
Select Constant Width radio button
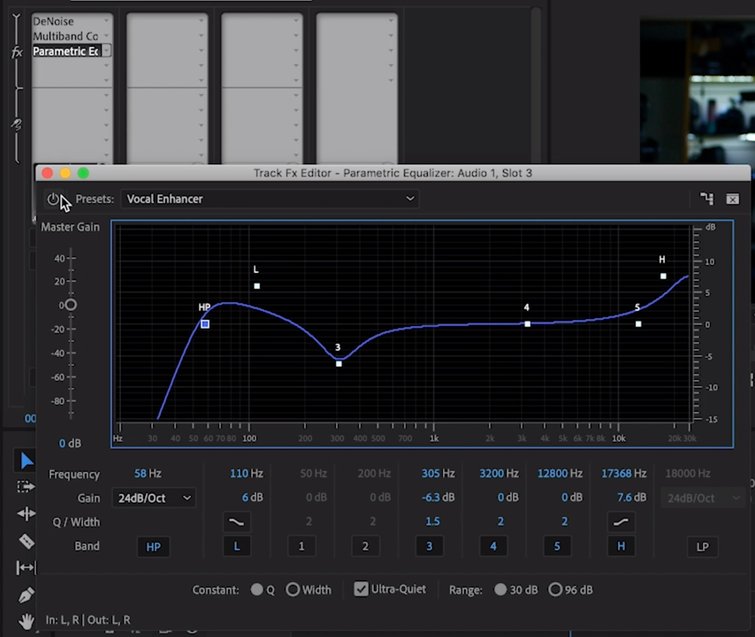[293, 590]
